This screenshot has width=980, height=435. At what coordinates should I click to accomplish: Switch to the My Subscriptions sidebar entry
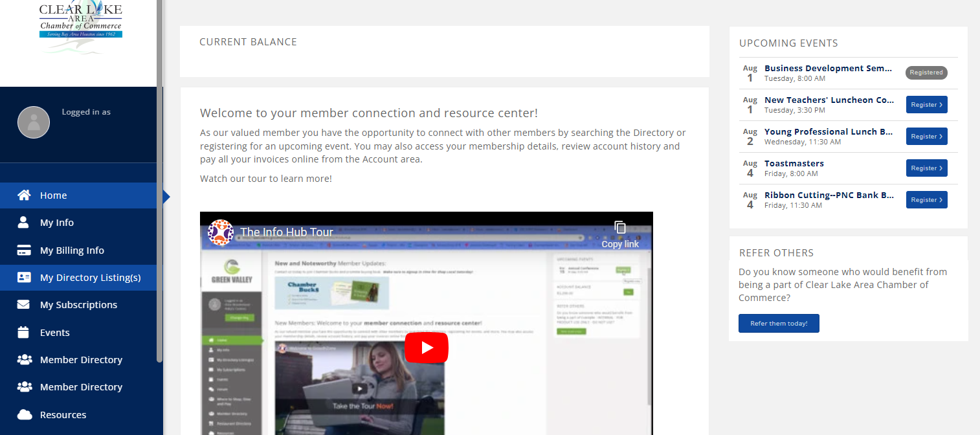click(78, 304)
